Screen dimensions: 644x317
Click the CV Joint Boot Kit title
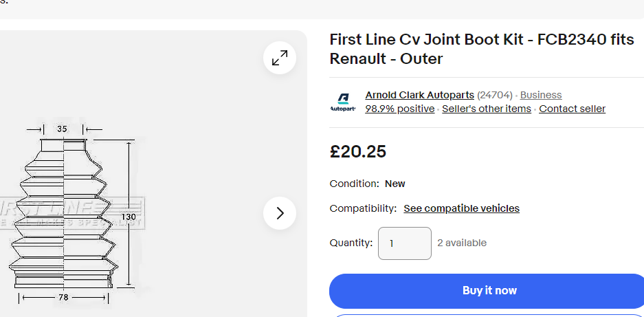point(481,49)
